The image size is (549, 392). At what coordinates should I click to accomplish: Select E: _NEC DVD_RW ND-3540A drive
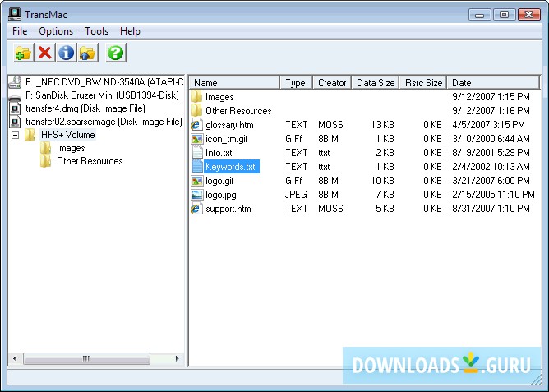(104, 82)
